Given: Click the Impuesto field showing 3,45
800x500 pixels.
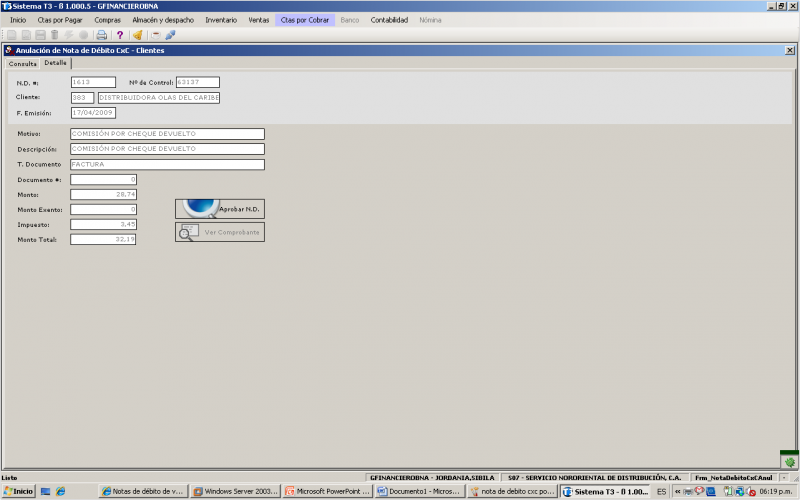Looking at the screenshot, I should point(104,224).
